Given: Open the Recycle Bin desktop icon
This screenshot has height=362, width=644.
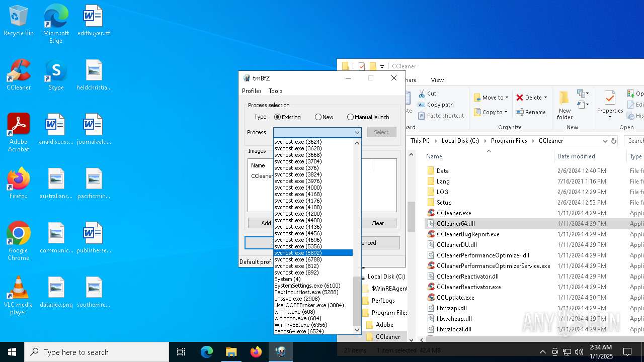Looking at the screenshot, I should (18, 21).
